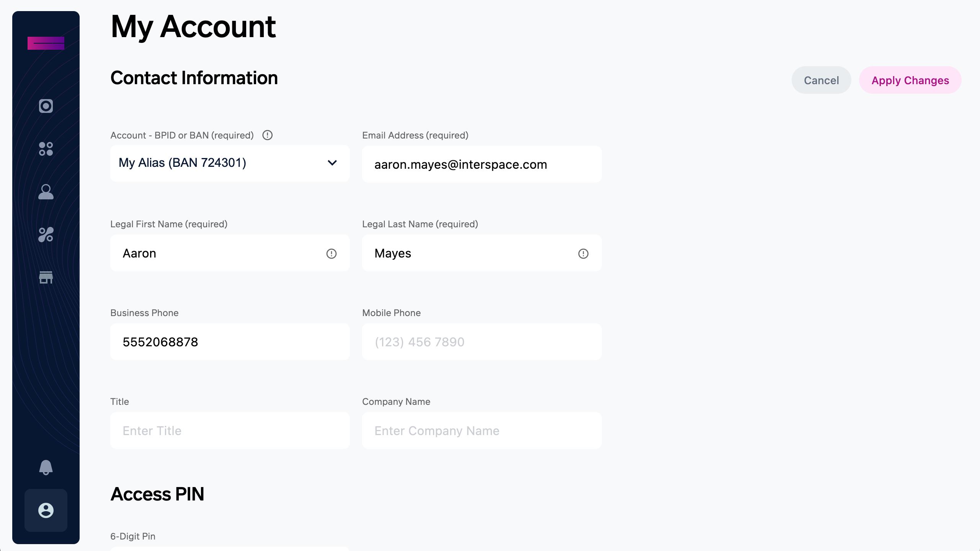This screenshot has width=980, height=551.
Task: Expand the My Alias (BAN 724301) dropdown
Action: (222, 163)
